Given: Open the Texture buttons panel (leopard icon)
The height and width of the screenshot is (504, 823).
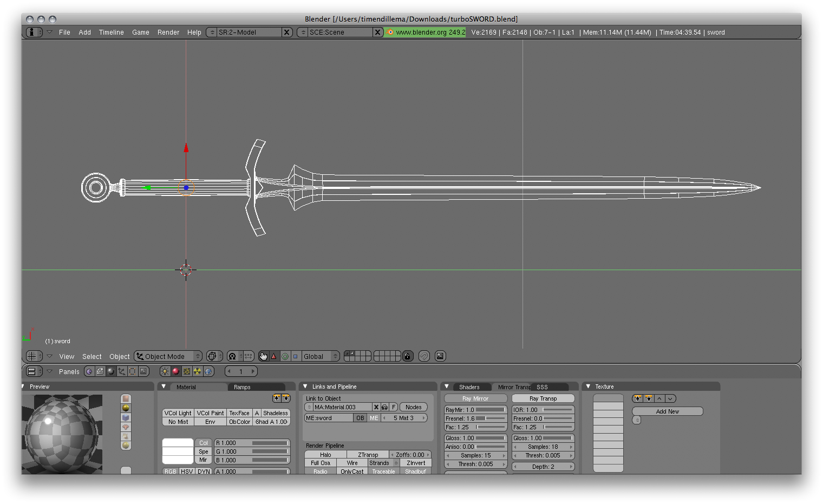Looking at the screenshot, I should click(187, 371).
